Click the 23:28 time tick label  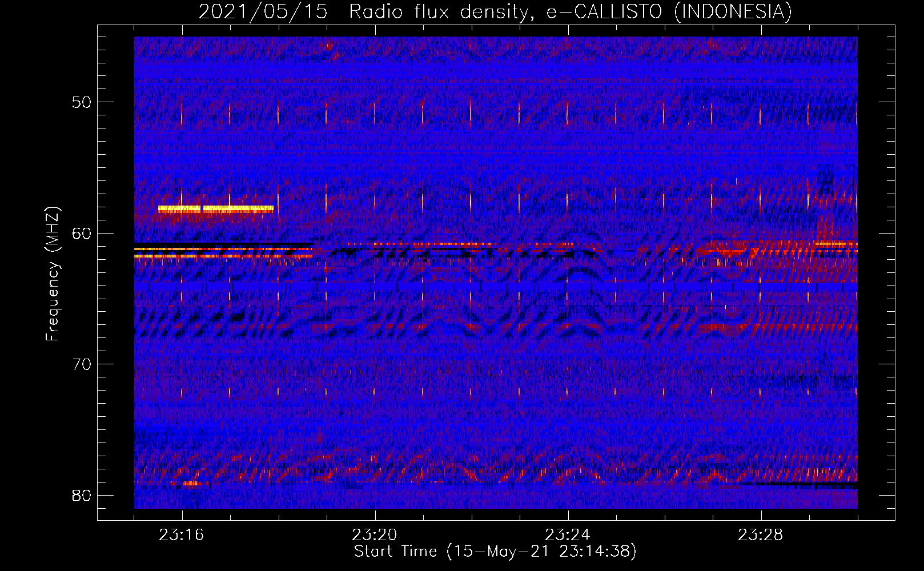761,535
